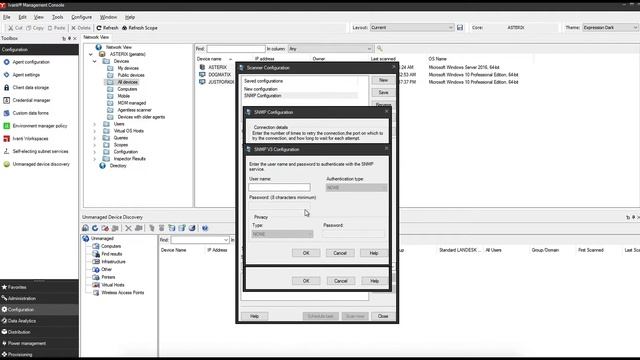The height and width of the screenshot is (360, 640).
Task: Click the Paste toolbar button
Action: pyautogui.click(x=56, y=28)
